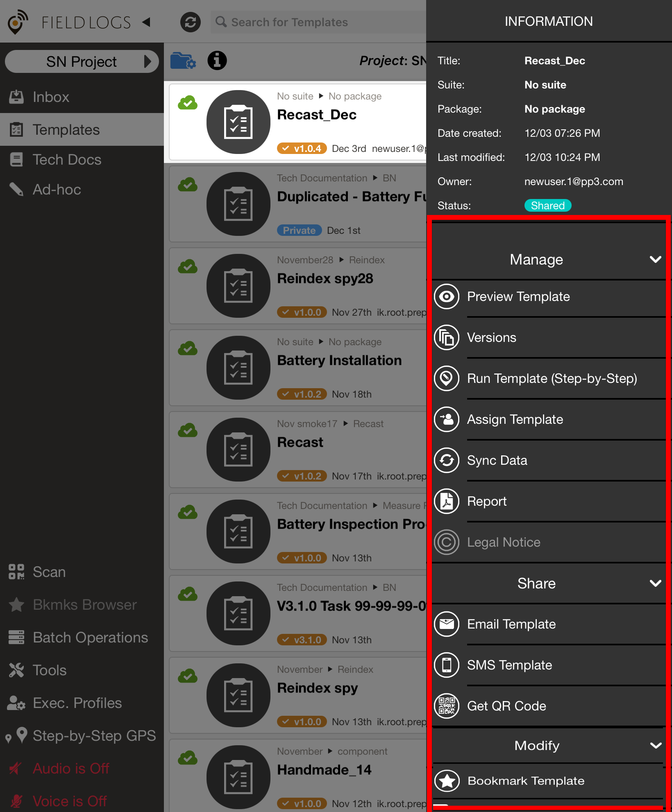Click the Report PDF icon
The image size is (672, 812).
pyautogui.click(x=446, y=501)
